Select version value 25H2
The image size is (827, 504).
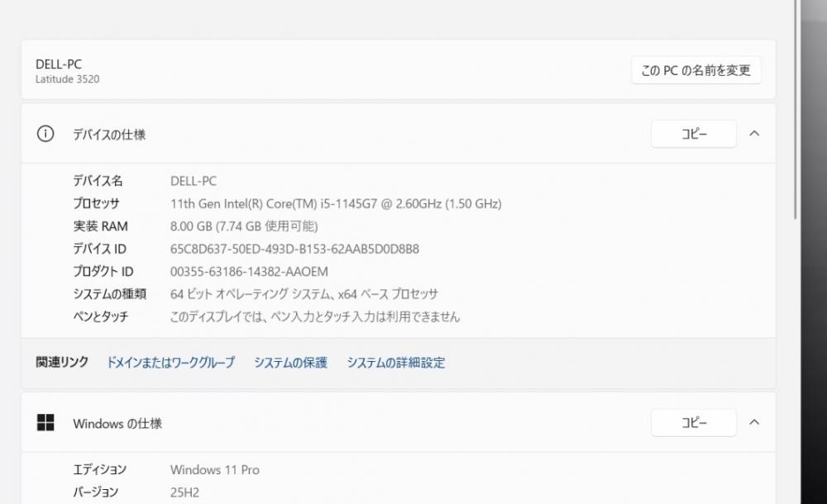tap(184, 492)
